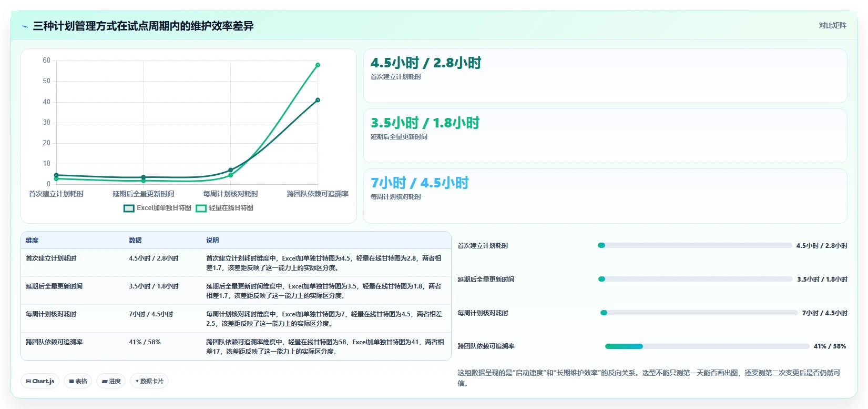868x409 pixels.
Task: Click the 延期后全量更新时间 progress bar
Action: pos(696,279)
